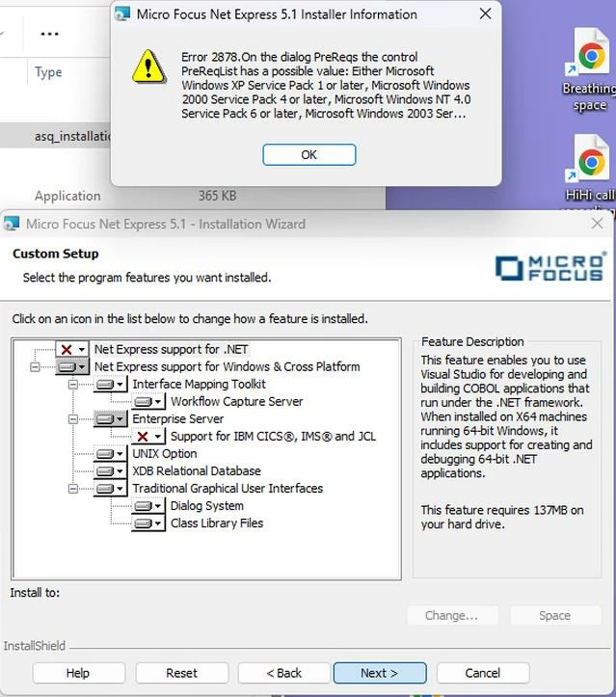Select 'UNIX Option' feature text
The width and height of the screenshot is (616, 697).
point(165,453)
